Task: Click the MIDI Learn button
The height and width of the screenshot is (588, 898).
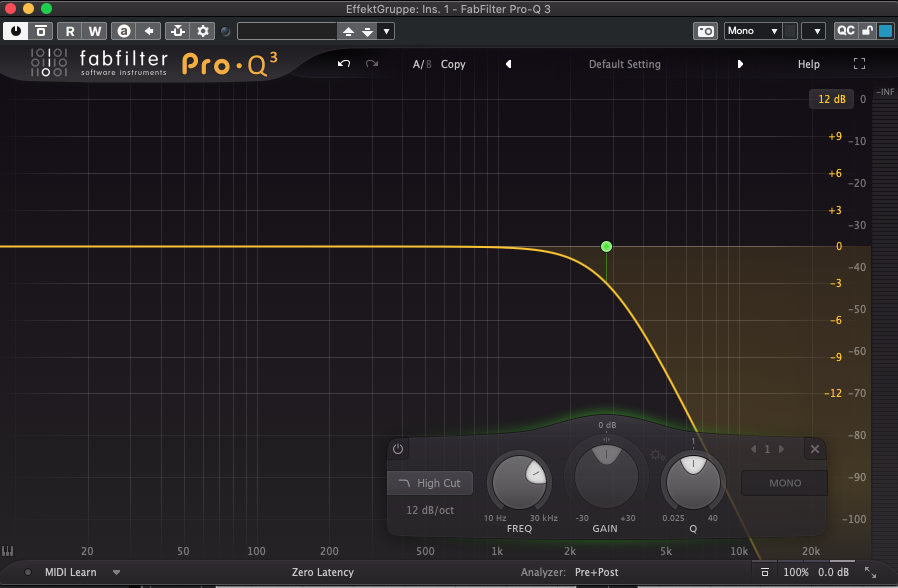Action: (x=70, y=572)
